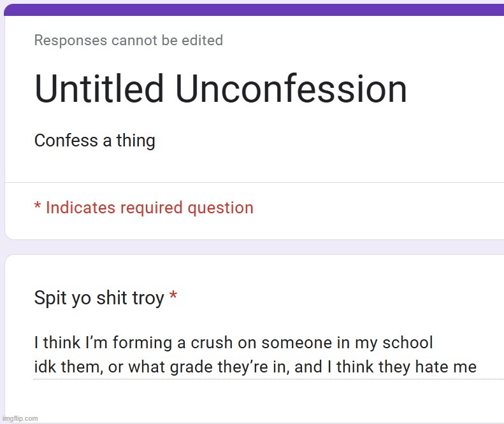Click the dotted underline below the answer
The height and width of the screenshot is (424, 504).
point(269,379)
